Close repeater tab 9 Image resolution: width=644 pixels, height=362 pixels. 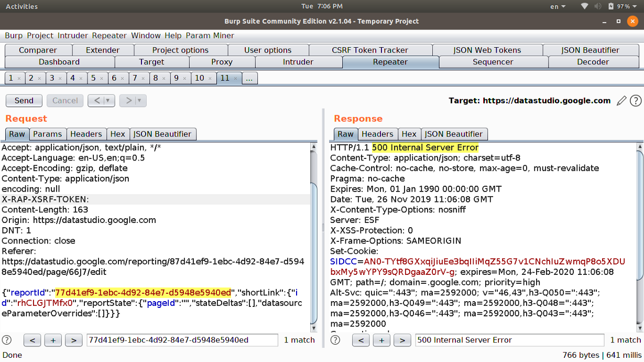(x=184, y=79)
